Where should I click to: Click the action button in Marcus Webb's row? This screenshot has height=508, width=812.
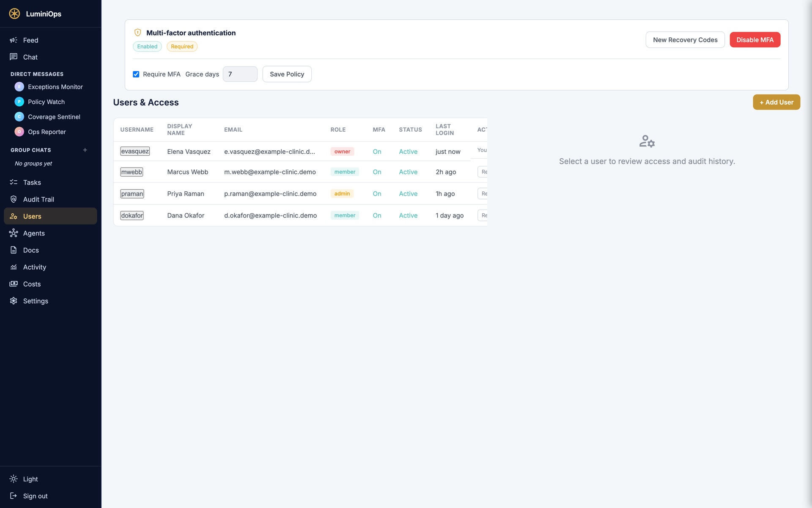click(483, 172)
